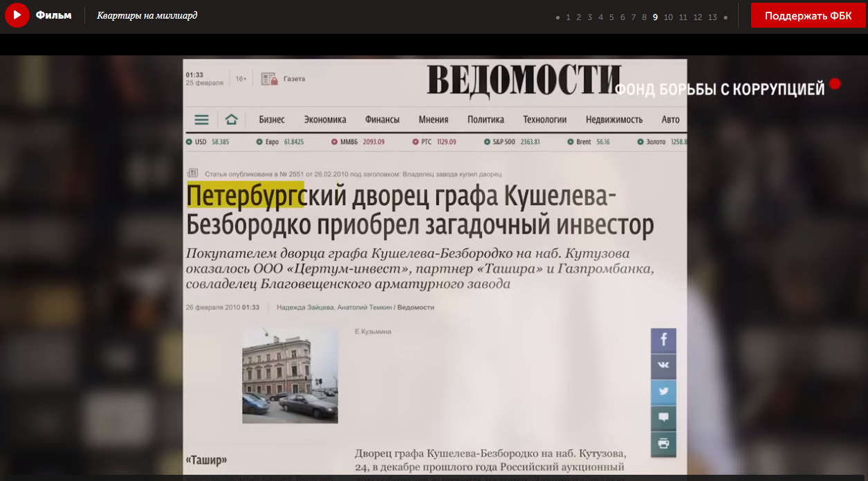Print the article using printer icon

tap(663, 444)
